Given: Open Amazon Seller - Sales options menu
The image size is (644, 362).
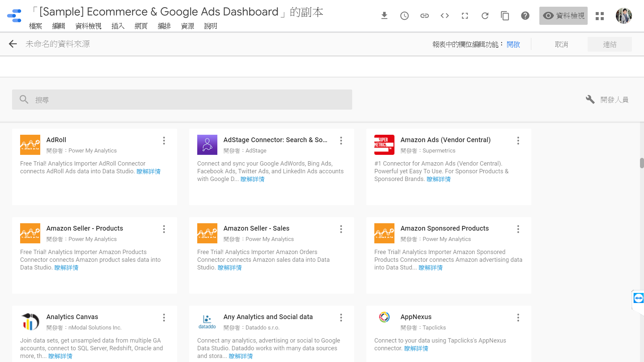Looking at the screenshot, I should [x=341, y=229].
